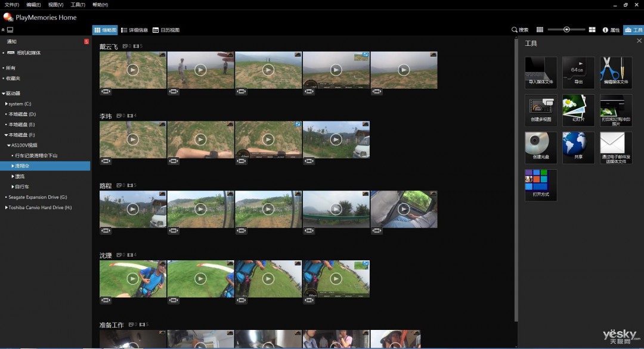Toggle the 工具 tools panel button
The image size is (644, 349).
pyautogui.click(x=633, y=30)
